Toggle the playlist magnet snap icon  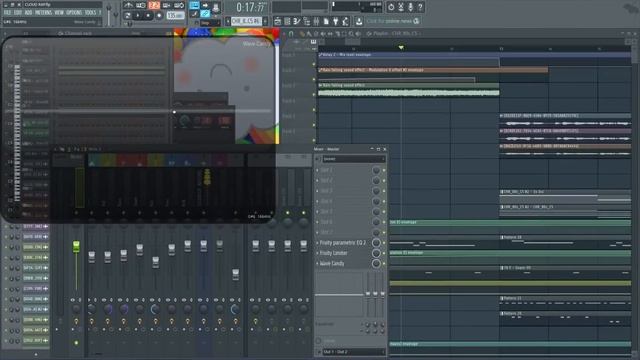point(291,34)
